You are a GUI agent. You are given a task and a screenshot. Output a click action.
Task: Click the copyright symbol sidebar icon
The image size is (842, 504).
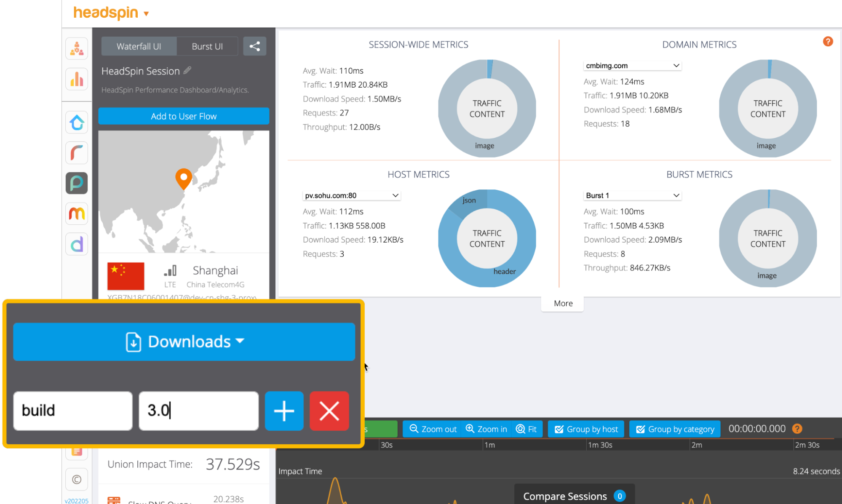click(x=77, y=479)
